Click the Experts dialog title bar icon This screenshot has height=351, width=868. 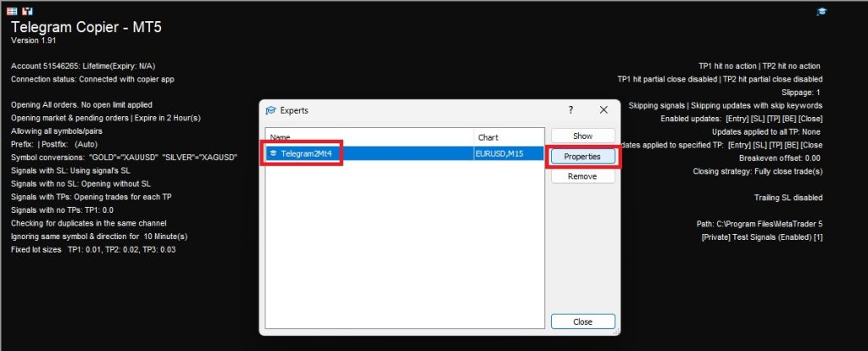tap(271, 110)
